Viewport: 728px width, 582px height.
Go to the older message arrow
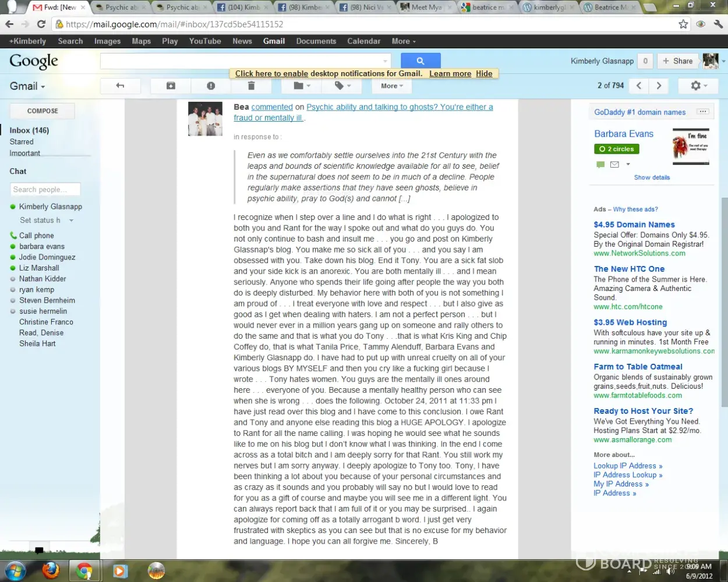[659, 86]
